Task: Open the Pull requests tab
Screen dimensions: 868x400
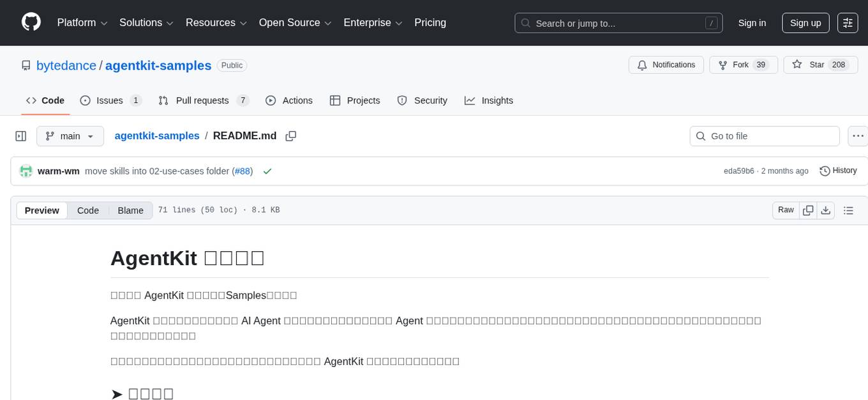Action: [202, 100]
